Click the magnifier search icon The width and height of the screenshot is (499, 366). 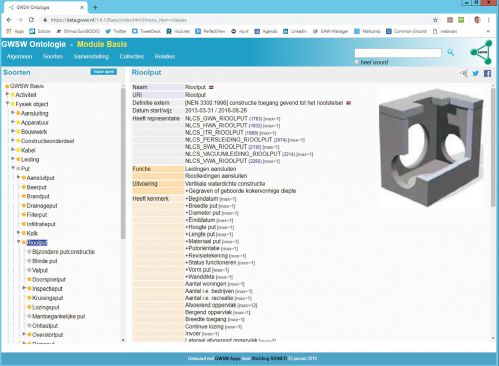tap(450, 52)
